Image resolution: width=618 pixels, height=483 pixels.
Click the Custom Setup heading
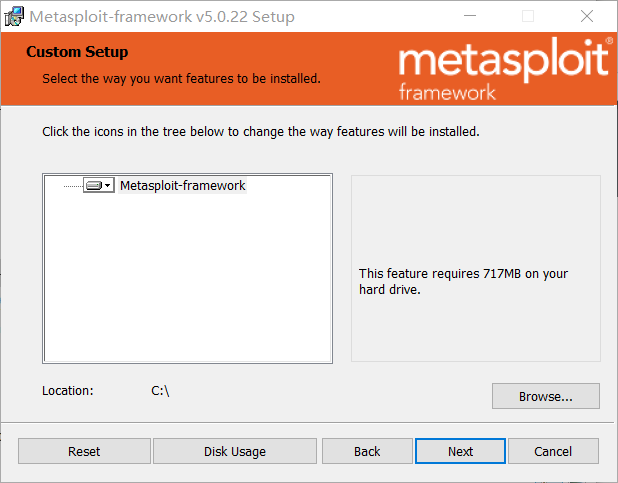(x=77, y=52)
